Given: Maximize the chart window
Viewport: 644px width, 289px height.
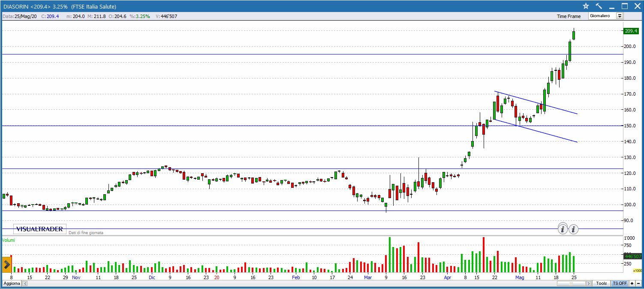Looking at the screenshot, I should [x=625, y=6].
